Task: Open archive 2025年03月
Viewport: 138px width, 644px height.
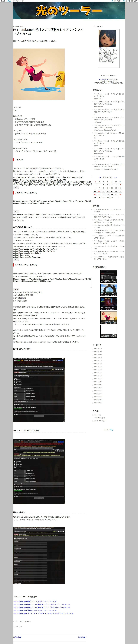Action: [x=98, y=349]
